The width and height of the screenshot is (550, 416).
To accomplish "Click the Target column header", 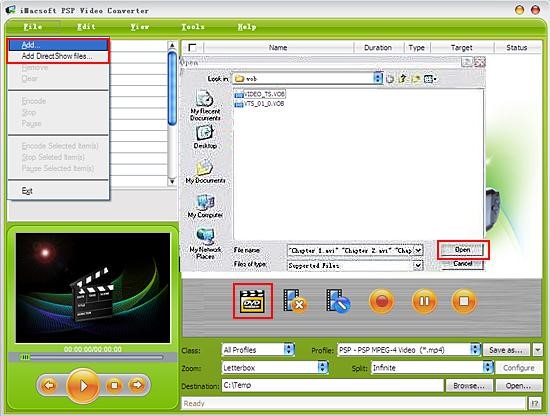I will point(461,47).
